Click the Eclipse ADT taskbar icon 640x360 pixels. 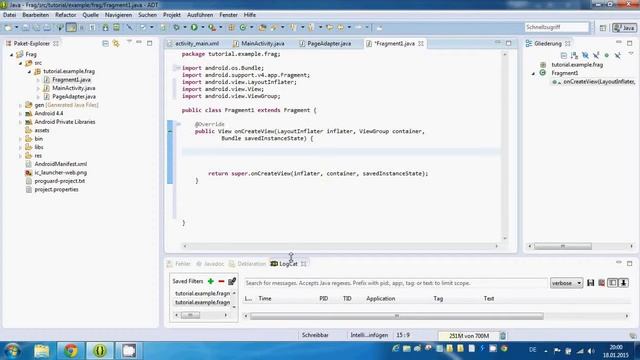[x=100, y=351]
